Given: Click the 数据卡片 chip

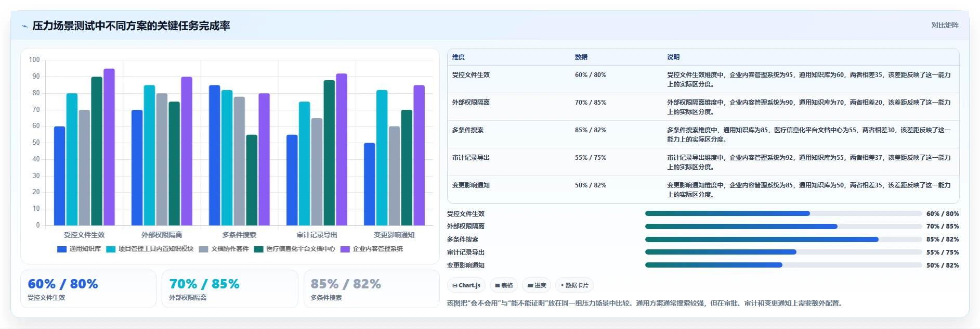Looking at the screenshot, I should tap(574, 285).
